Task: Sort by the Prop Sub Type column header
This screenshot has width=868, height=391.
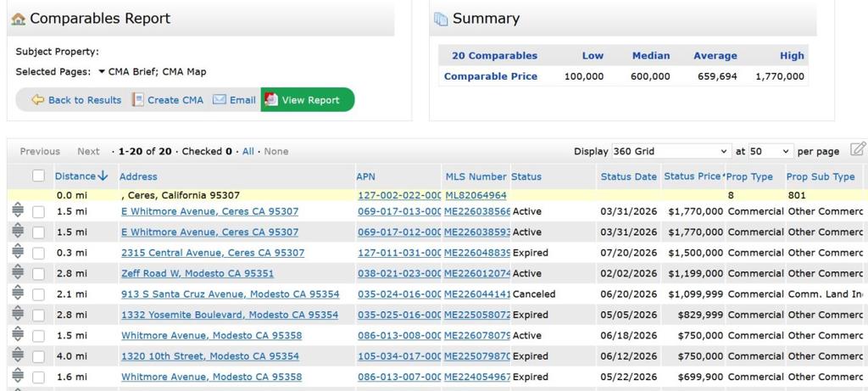Action: pyautogui.click(x=821, y=176)
